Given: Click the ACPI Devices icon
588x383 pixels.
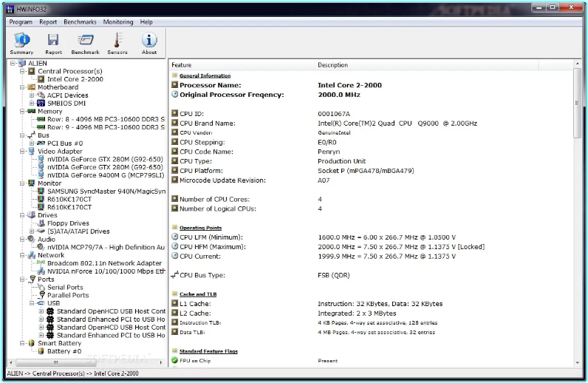Looking at the screenshot, I should click(41, 95).
